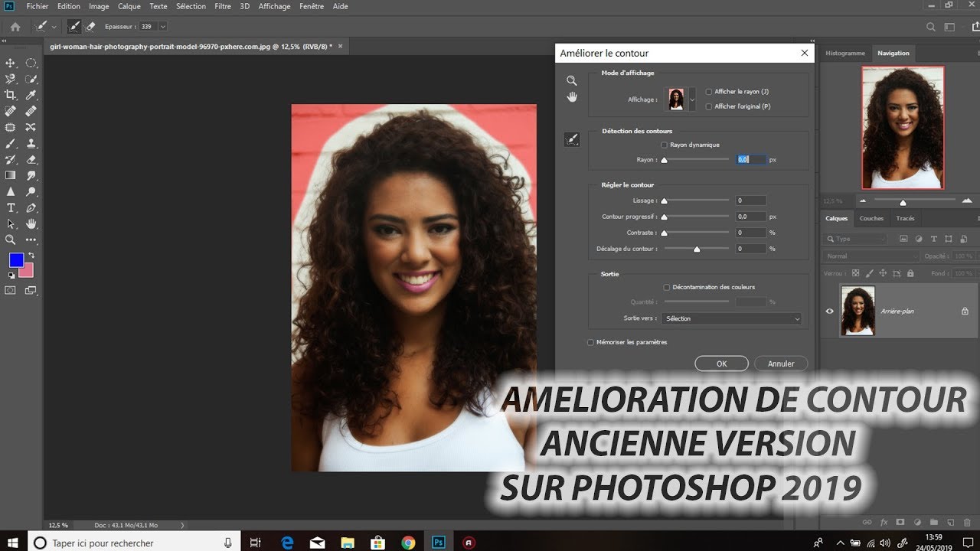Open the Affichage view mode dropdown

[x=692, y=99]
